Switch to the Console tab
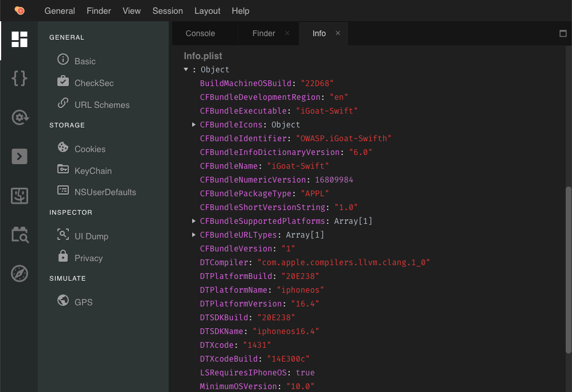This screenshot has height=392, width=572. (x=200, y=33)
